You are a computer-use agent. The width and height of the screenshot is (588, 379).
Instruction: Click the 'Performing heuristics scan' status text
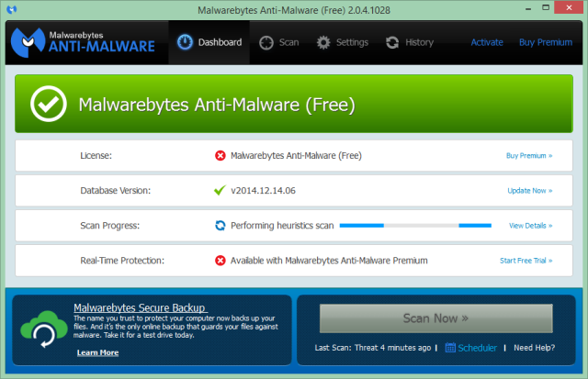click(x=282, y=226)
